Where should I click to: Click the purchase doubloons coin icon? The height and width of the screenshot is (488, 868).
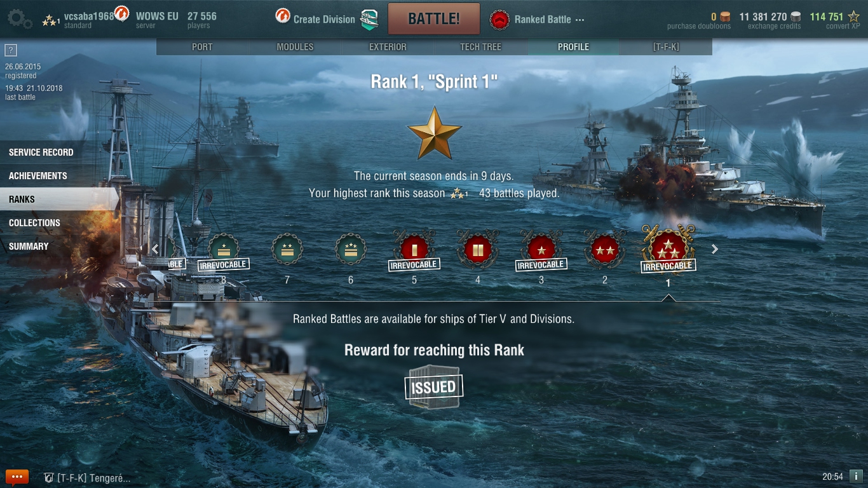point(725,17)
